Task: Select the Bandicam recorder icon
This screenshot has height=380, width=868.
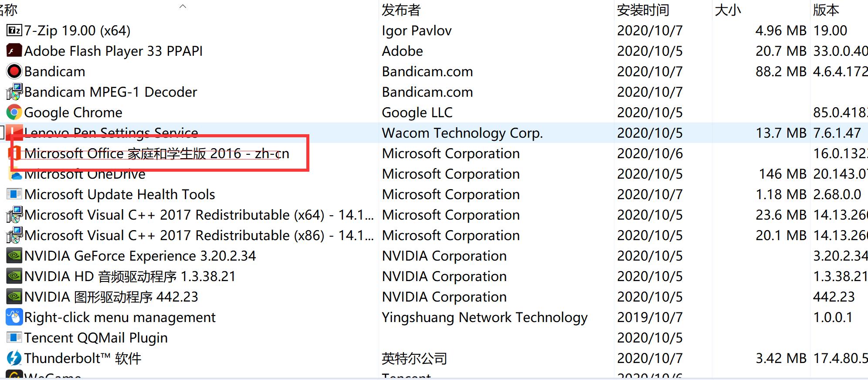Action: [13, 71]
